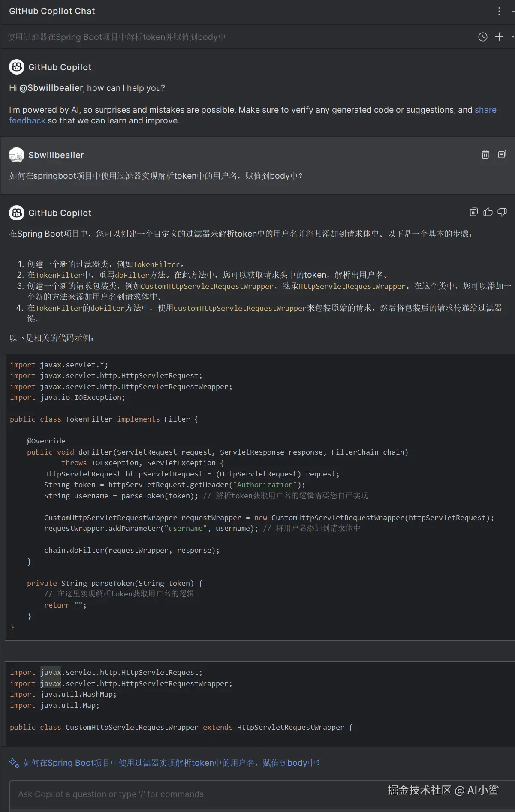Click the GitHub Copilot Chat panel title
The height and width of the screenshot is (812, 515).
pyautogui.click(x=52, y=11)
